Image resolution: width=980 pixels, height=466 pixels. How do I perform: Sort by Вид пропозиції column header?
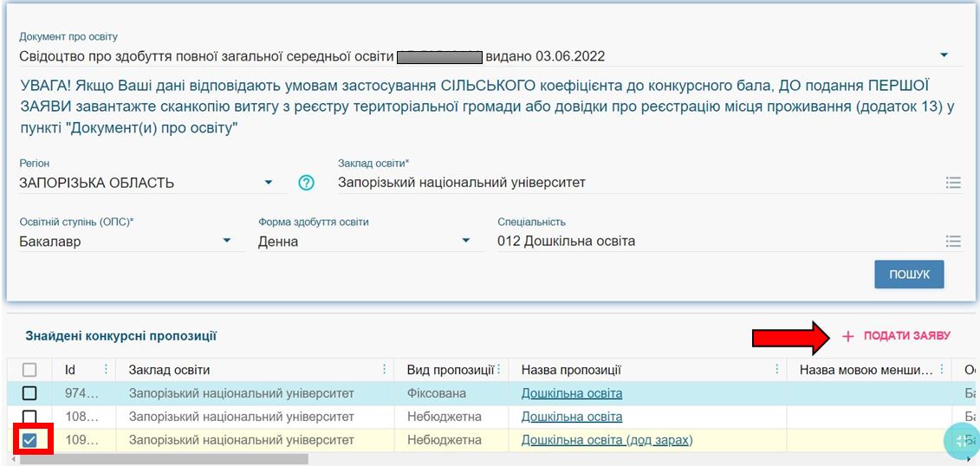(449, 370)
